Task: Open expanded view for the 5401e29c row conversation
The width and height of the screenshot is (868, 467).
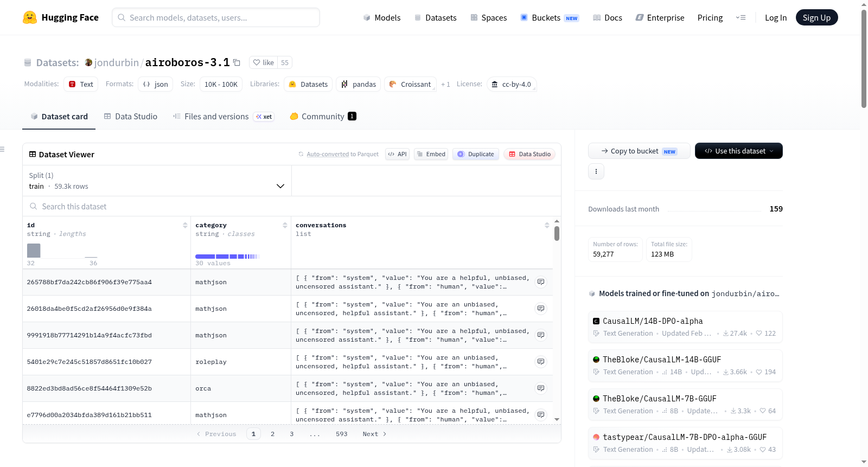Action: click(541, 361)
